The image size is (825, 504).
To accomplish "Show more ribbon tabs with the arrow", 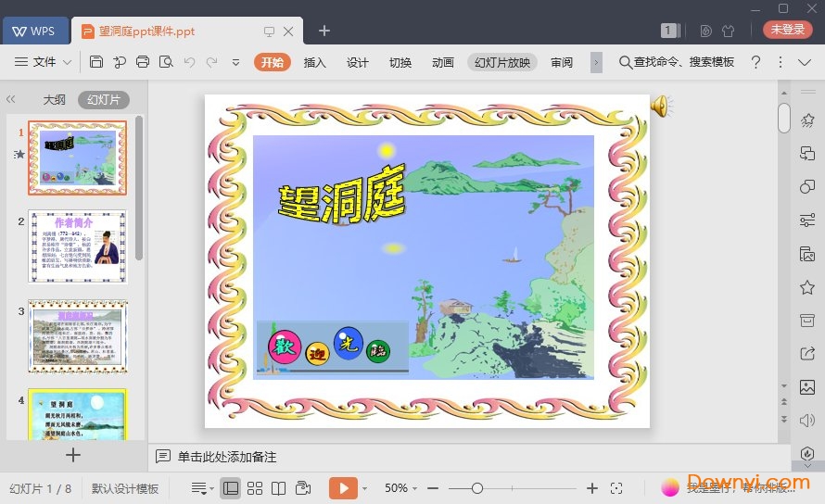I will (596, 62).
